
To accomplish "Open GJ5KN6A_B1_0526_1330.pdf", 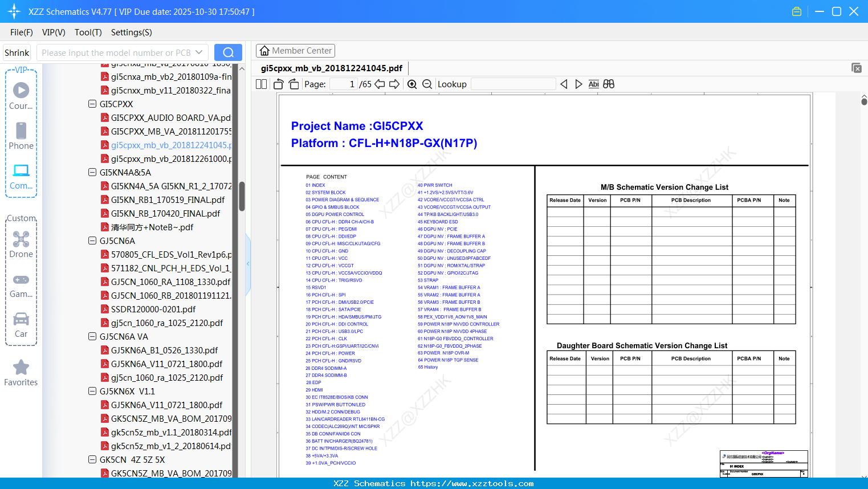I will (x=165, y=351).
